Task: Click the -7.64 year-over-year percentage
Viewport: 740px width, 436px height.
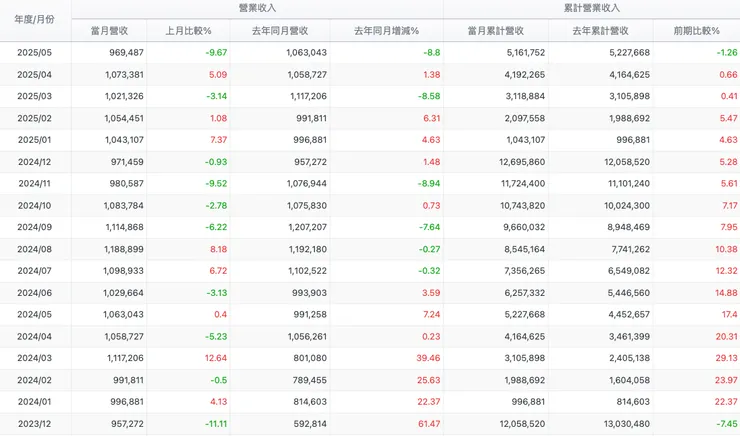Action: point(430,227)
